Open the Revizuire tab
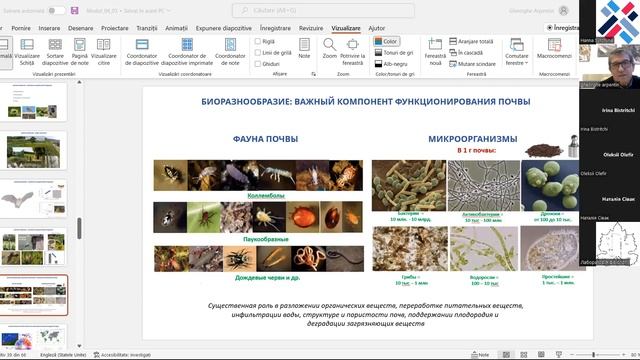The height and width of the screenshot is (360, 640). click(x=311, y=28)
